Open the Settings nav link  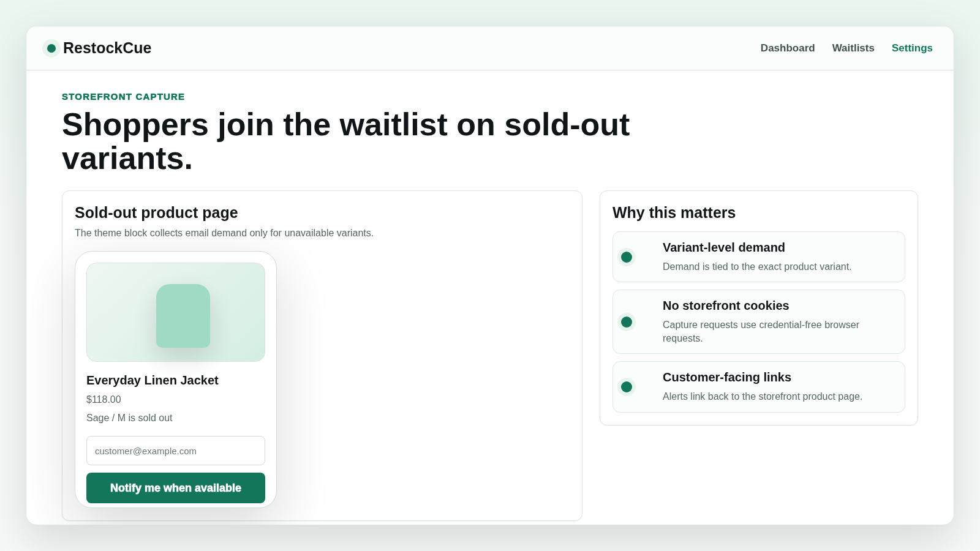(x=912, y=48)
